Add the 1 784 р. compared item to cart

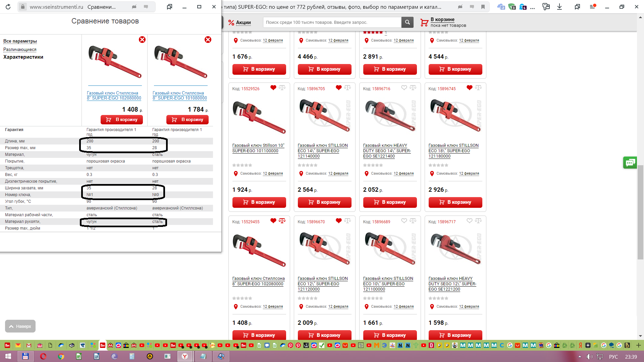click(187, 120)
